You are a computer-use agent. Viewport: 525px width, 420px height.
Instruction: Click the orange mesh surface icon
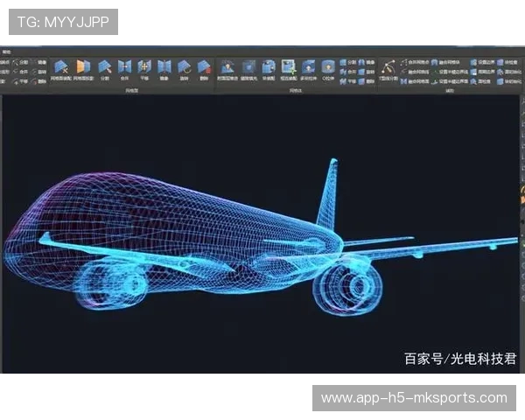pos(82,67)
